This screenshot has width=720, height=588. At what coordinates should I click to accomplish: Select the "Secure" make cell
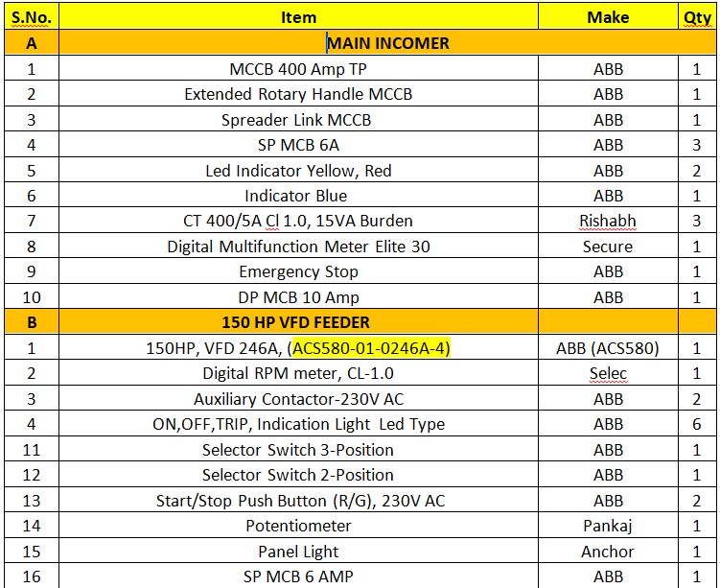tap(608, 247)
